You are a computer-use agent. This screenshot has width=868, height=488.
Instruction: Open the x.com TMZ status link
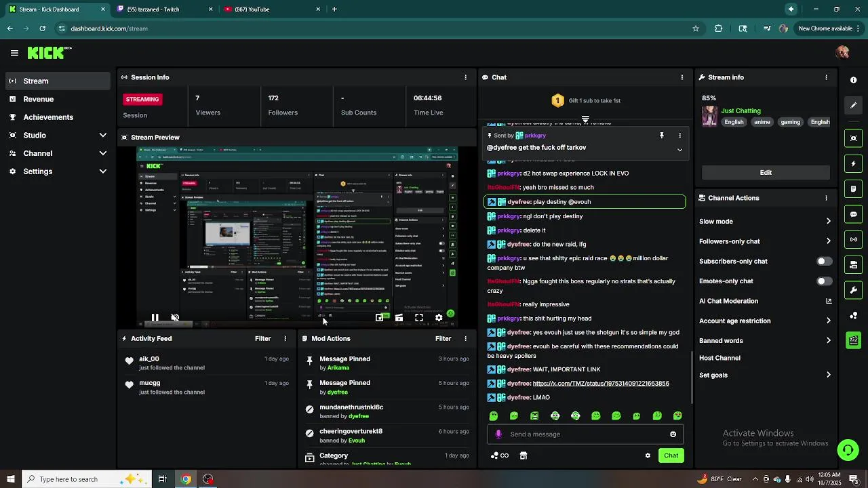pos(601,384)
